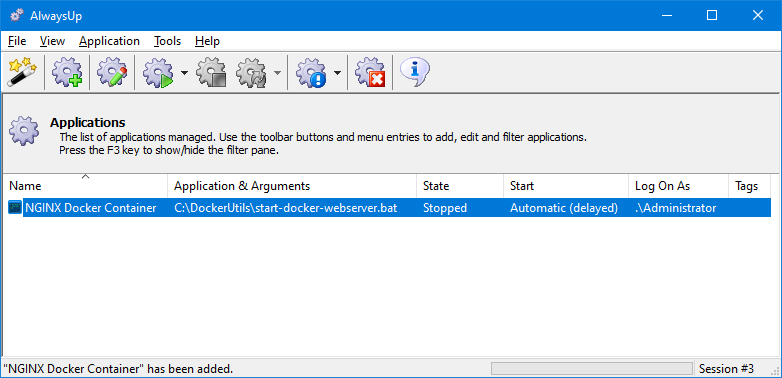The width and height of the screenshot is (782, 378).
Task: Click the Applications heading text
Action: [x=88, y=122]
